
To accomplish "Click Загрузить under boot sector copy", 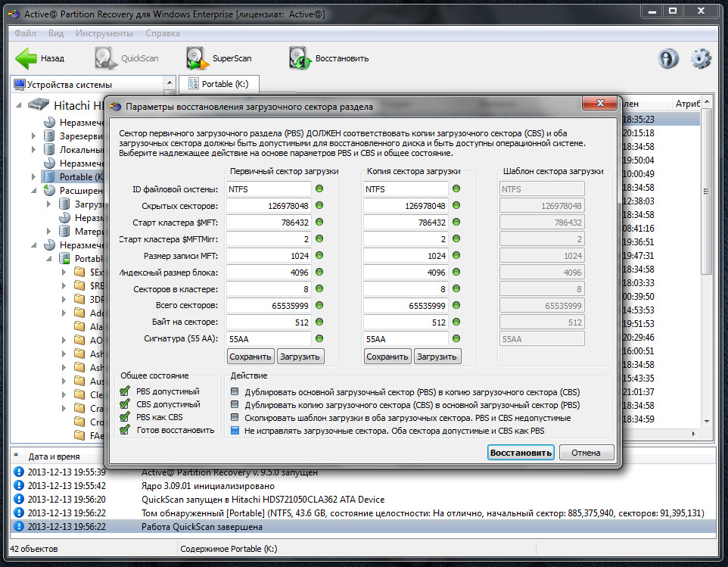I will click(437, 357).
